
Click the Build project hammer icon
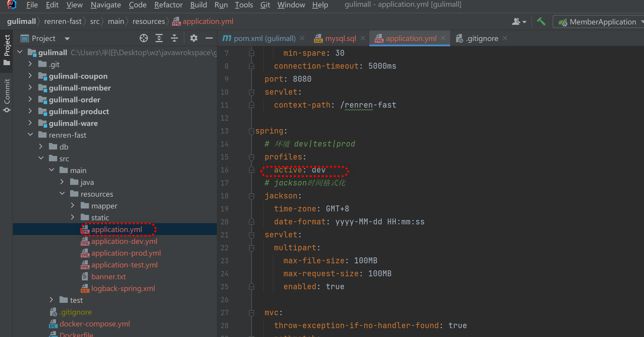click(x=541, y=22)
